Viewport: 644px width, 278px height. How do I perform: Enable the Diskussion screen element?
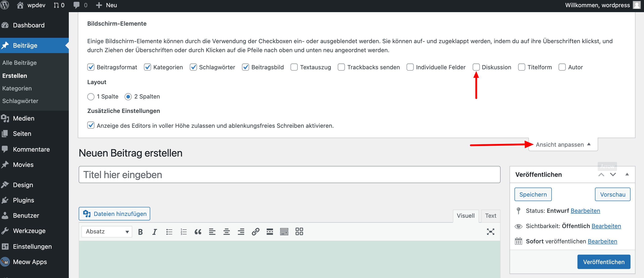[476, 67]
